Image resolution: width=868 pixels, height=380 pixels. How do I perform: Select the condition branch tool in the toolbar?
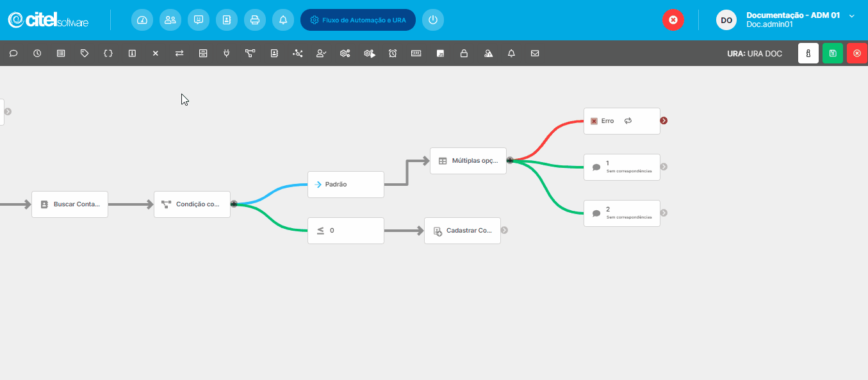click(250, 54)
